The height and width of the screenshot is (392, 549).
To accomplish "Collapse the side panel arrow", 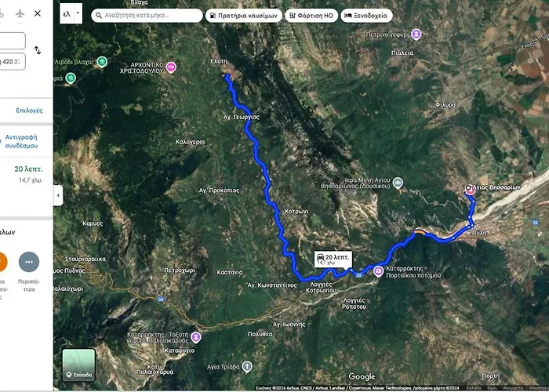I will pyautogui.click(x=58, y=195).
